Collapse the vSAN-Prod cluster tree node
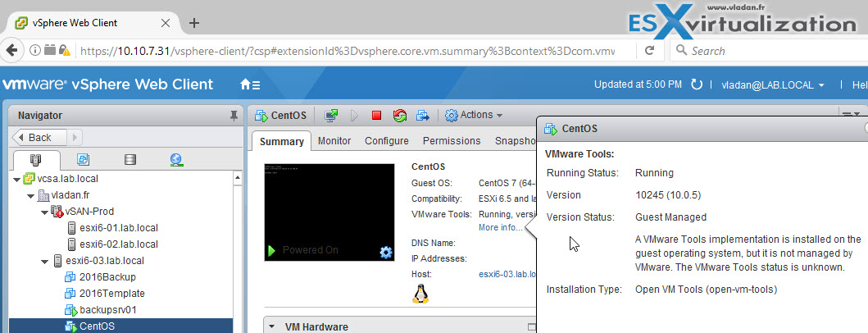868x333 pixels. click(44, 212)
